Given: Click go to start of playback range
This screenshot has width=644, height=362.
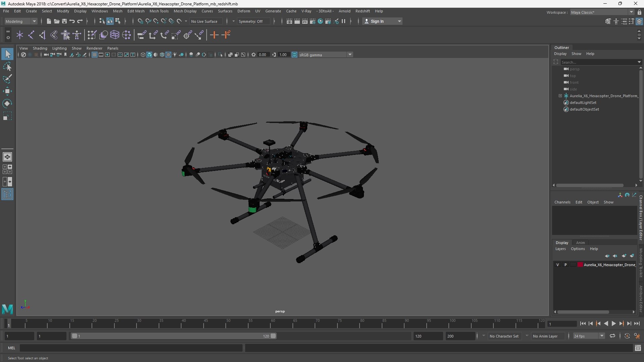Looking at the screenshot, I should 583,323.
